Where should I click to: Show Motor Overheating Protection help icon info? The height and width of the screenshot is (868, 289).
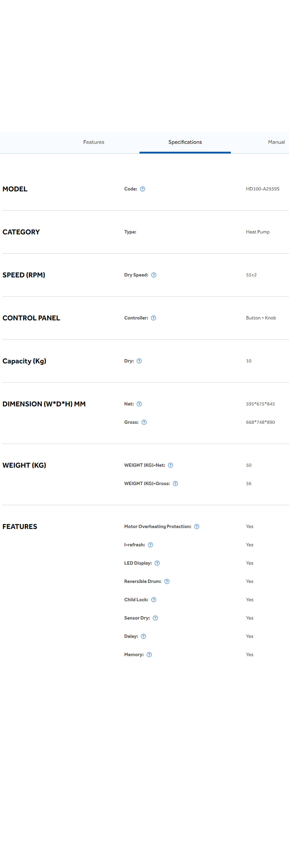[x=197, y=527]
